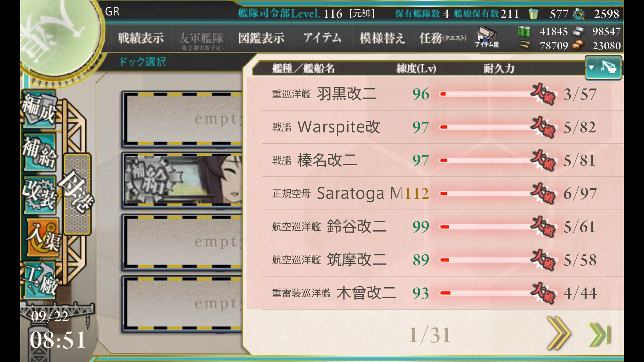Return to 母港 home port button
Viewport: 644px width, 362px height.
tap(77, 194)
